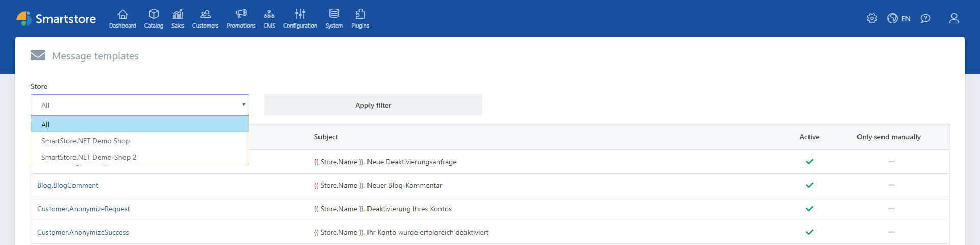Open the Customers people icon

[205, 14]
